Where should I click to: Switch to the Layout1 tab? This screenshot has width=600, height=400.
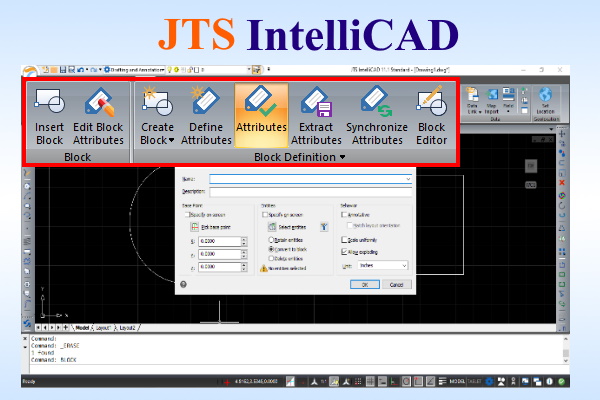(103, 328)
